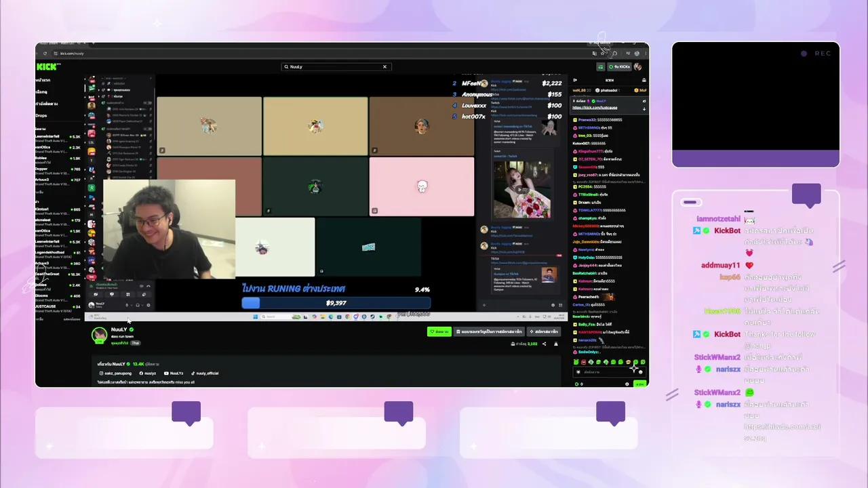Click the Thai language tag
Viewport: 868px width, 488px height.
click(136, 343)
